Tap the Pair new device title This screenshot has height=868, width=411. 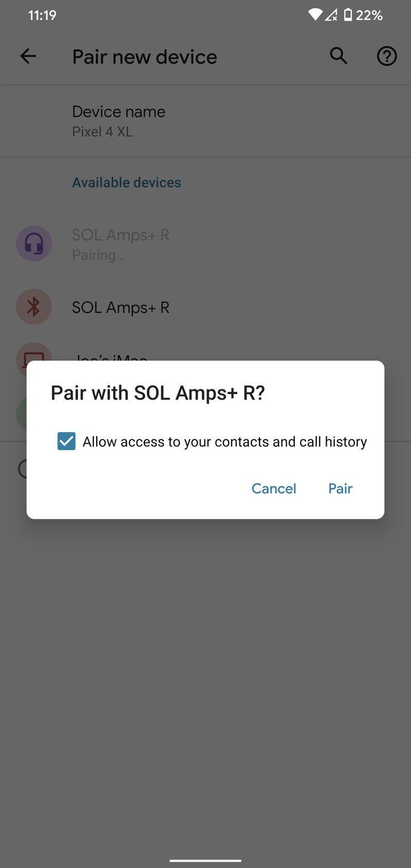tap(144, 57)
